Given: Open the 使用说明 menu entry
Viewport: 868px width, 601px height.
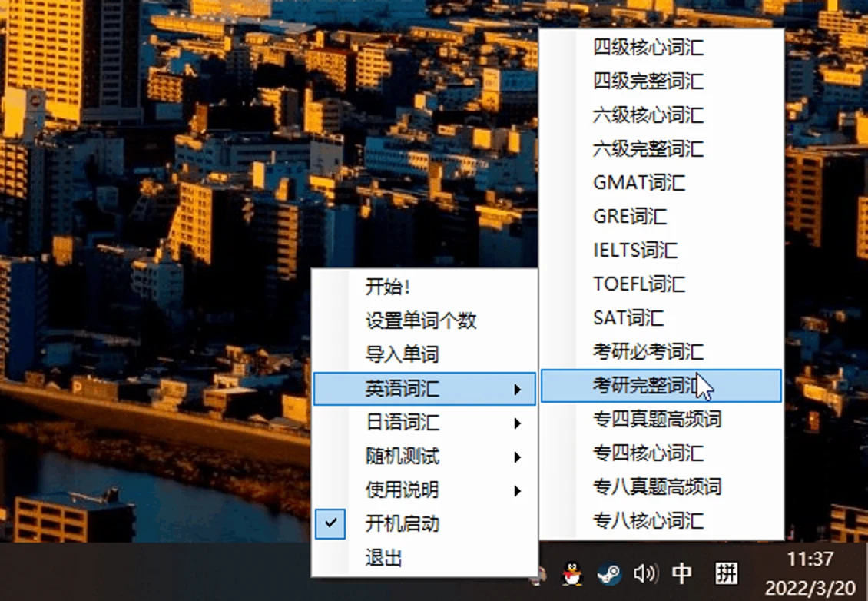Looking at the screenshot, I should 425,490.
